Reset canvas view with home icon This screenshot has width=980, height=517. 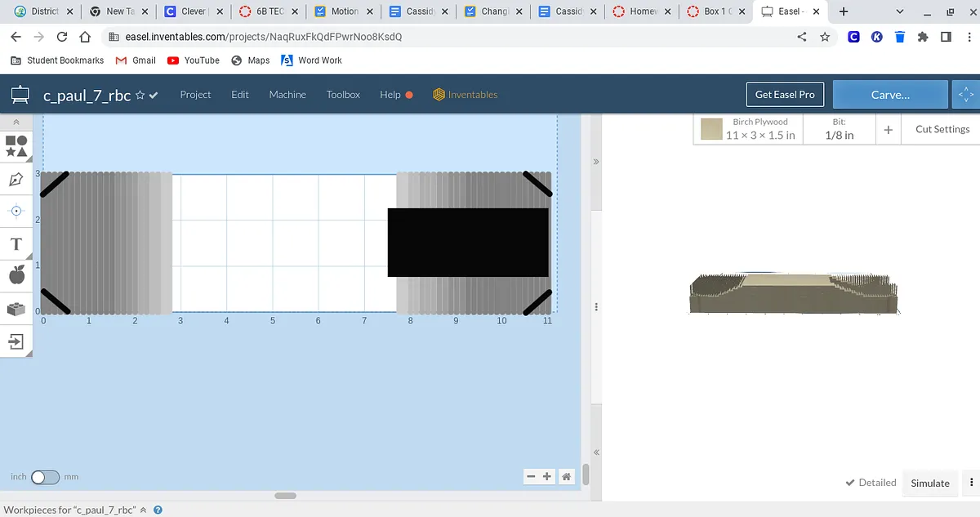click(x=567, y=477)
